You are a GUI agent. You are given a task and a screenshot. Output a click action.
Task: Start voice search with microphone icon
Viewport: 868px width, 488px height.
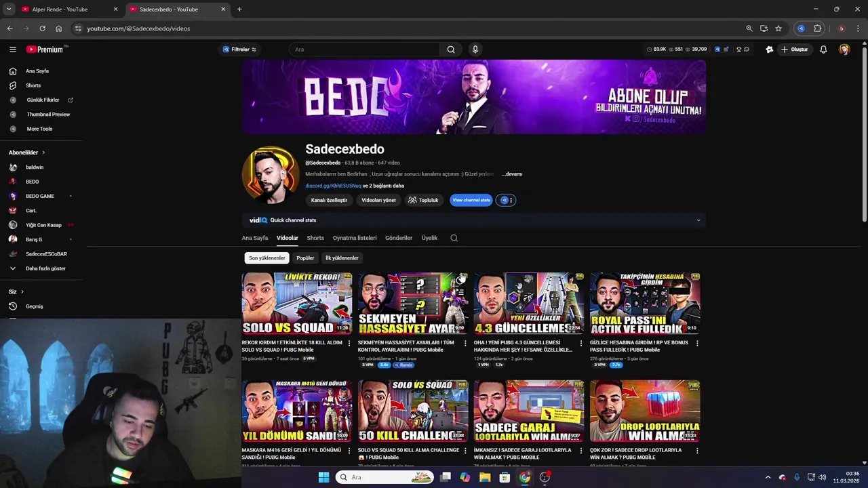pos(475,49)
